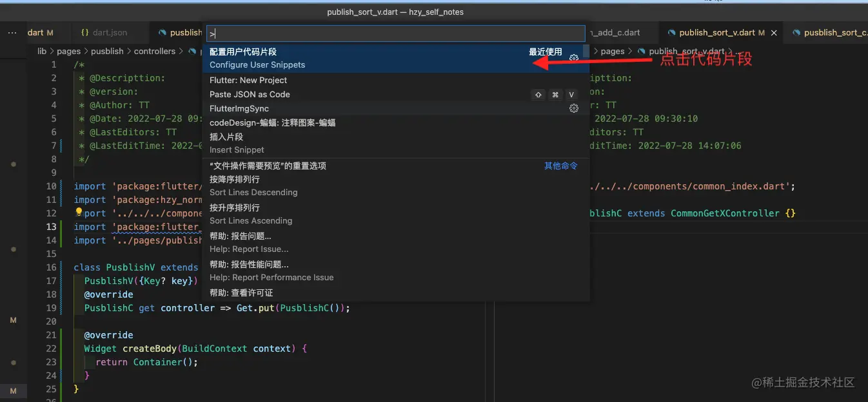This screenshot has width=868, height=402.
Task: Click the 'lib' breadcrumb segment
Action: coord(42,51)
